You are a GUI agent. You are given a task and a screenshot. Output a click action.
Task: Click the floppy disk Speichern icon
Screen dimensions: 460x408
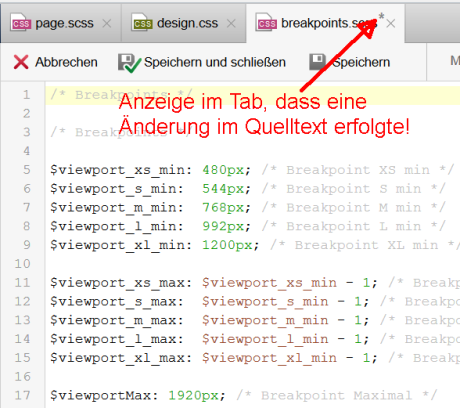(318, 62)
